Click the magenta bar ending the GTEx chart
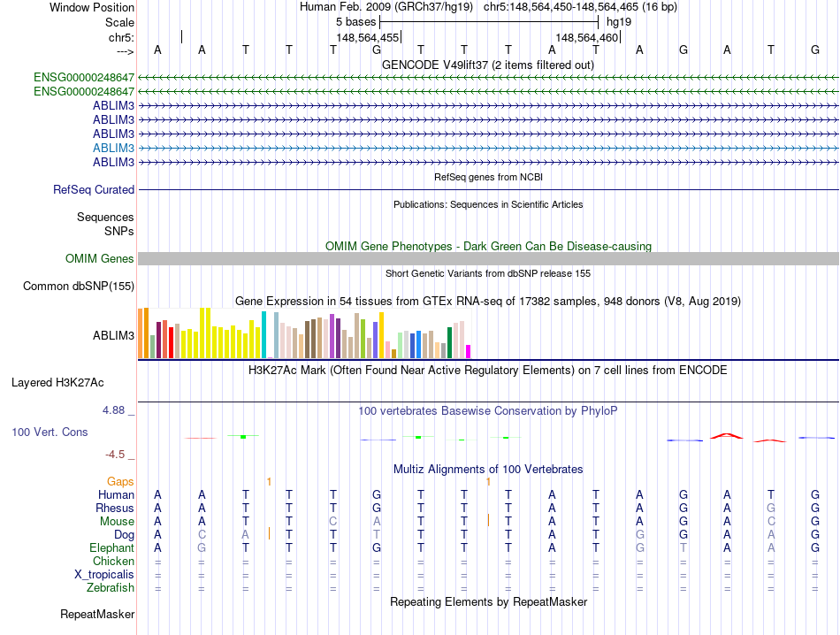This screenshot has height=635, width=840. [x=469, y=351]
